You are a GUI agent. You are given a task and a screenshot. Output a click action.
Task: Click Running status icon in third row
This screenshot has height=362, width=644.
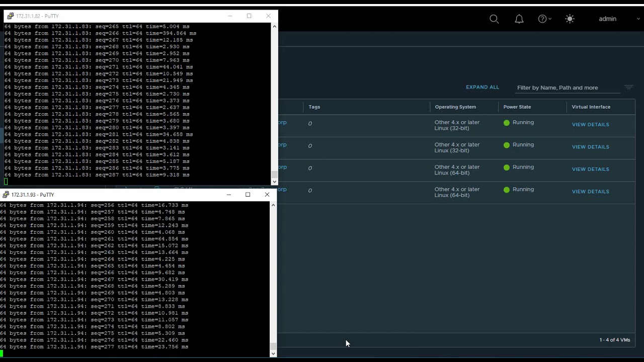[x=507, y=167]
